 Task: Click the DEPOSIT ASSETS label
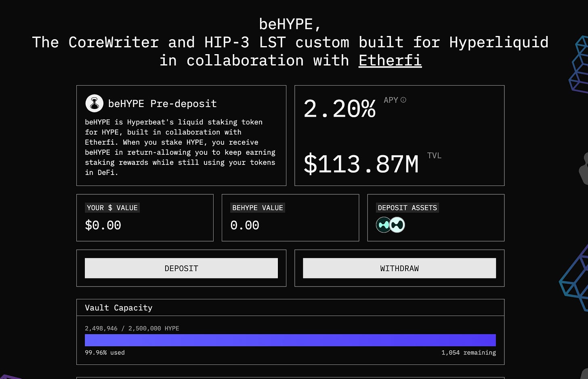407,208
